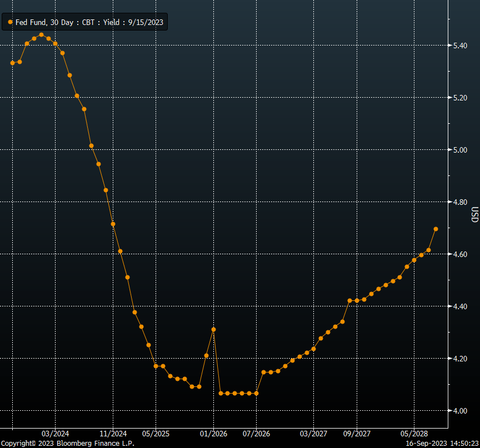The height and width of the screenshot is (448, 480).
Task: Click the 05/2028 x-axis label
Action: (x=414, y=433)
